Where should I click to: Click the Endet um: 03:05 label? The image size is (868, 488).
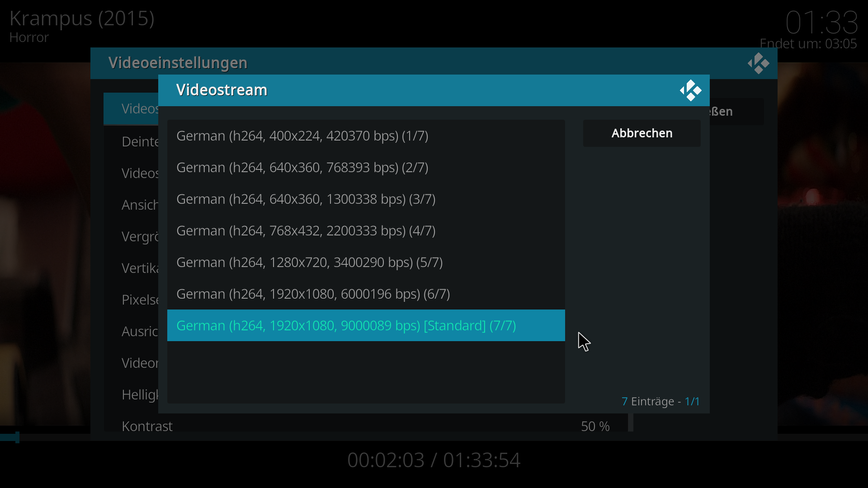coord(808,44)
